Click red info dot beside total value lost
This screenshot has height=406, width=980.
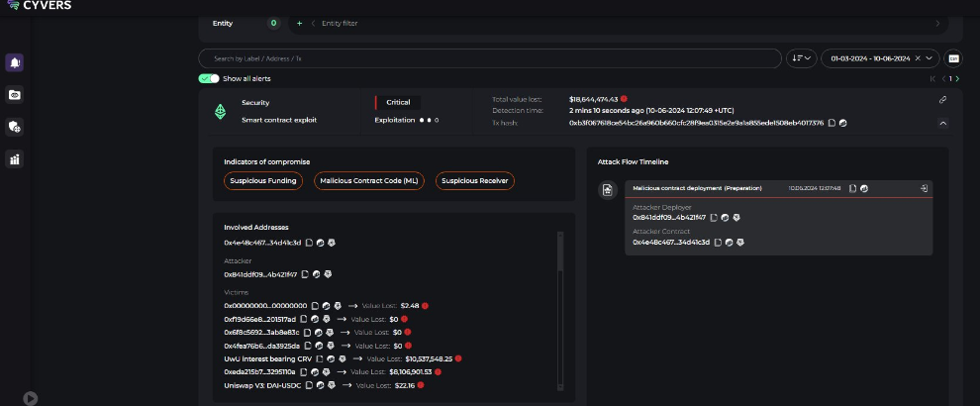624,99
